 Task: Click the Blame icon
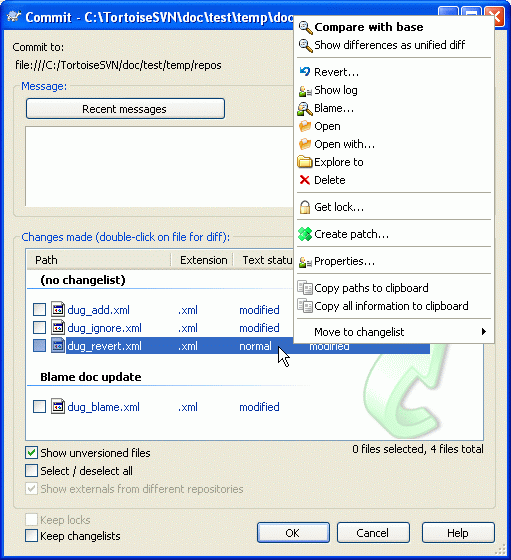305,109
